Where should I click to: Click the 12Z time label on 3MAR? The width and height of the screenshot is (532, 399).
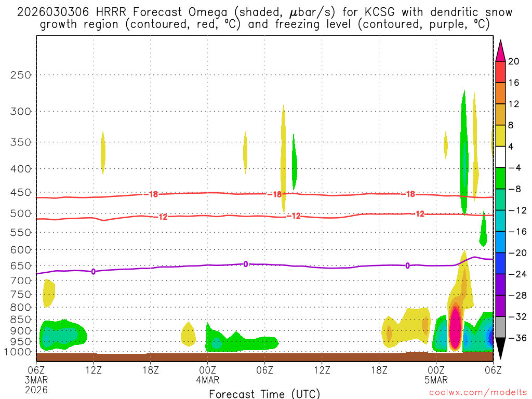point(94,370)
